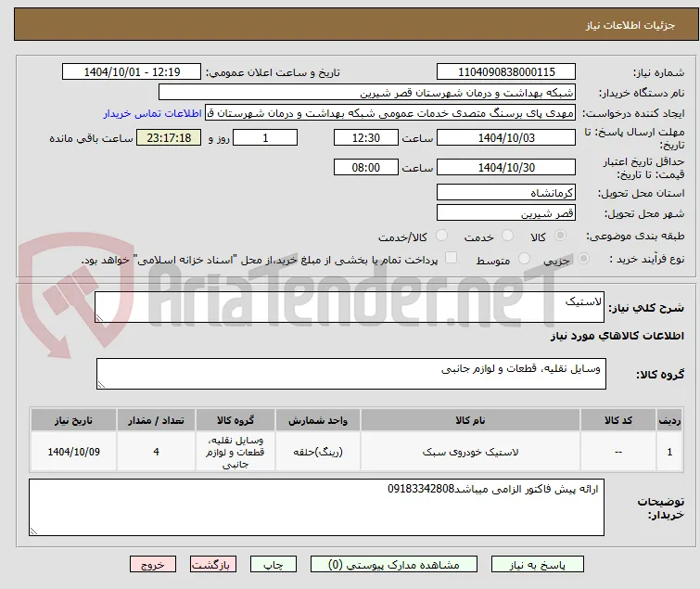Select the متوسط purchase type radio
This screenshot has width=700, height=589.
(x=524, y=259)
